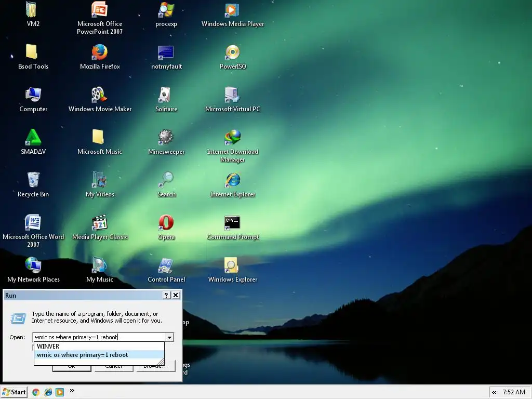The image size is (532, 399).
Task: Select the Mozilla Firefox desktop icon
Action: pyautogui.click(x=99, y=52)
